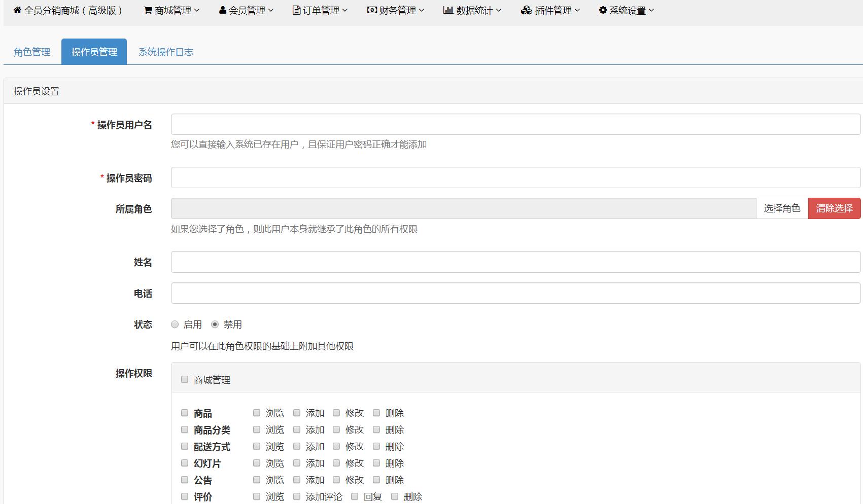Open the 系统设置 dropdown menu
Viewport: 863px width, 504px height.
(x=628, y=9)
